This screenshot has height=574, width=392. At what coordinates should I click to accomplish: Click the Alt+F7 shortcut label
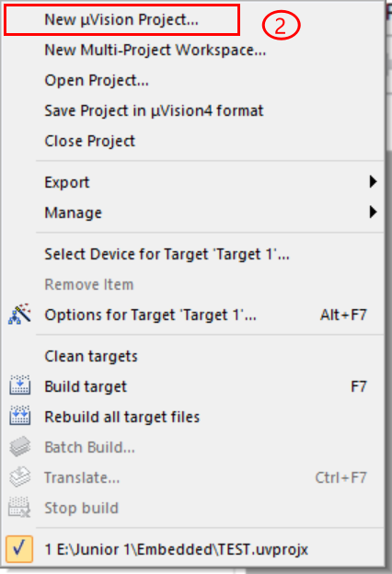pos(343,315)
